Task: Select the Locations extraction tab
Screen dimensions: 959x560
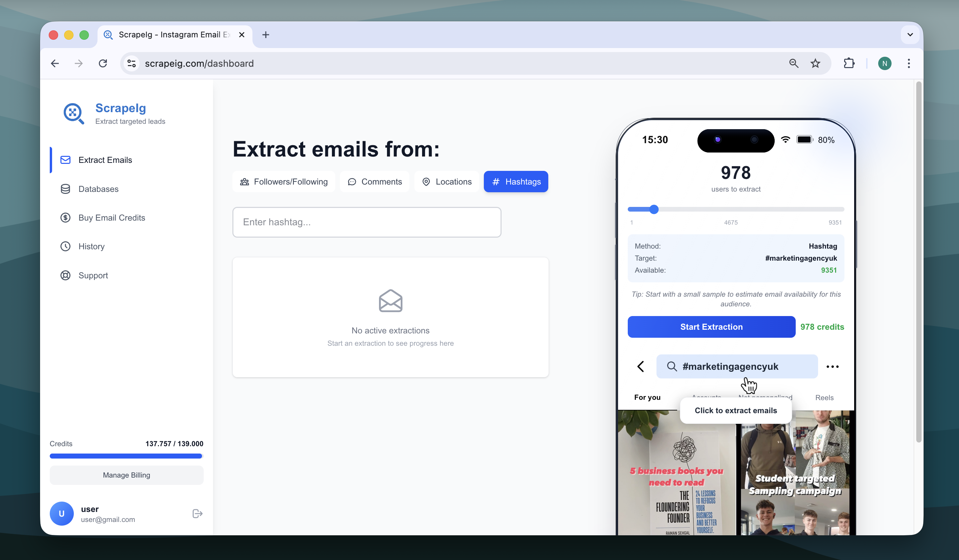Action: pos(447,182)
